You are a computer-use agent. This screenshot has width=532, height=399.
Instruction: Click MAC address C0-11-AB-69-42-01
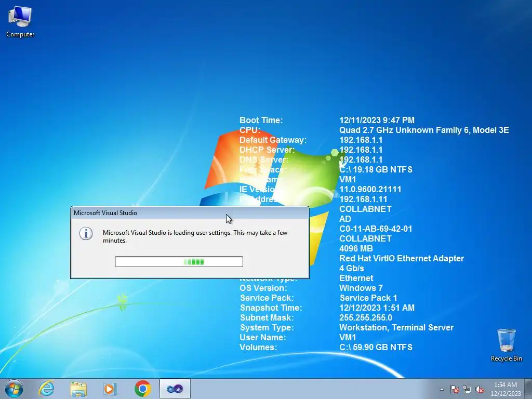pos(376,229)
